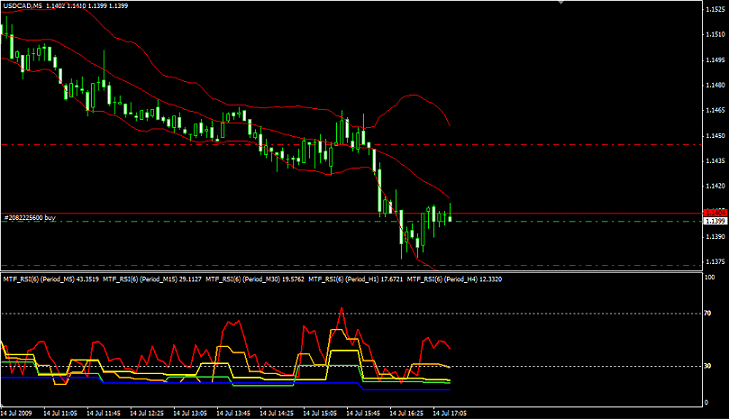
Task: Click the 1.1435 price scale label
Action: 715,161
